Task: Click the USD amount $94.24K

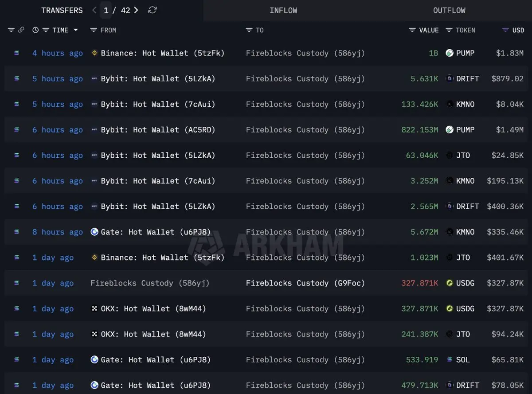Action: click(x=508, y=334)
